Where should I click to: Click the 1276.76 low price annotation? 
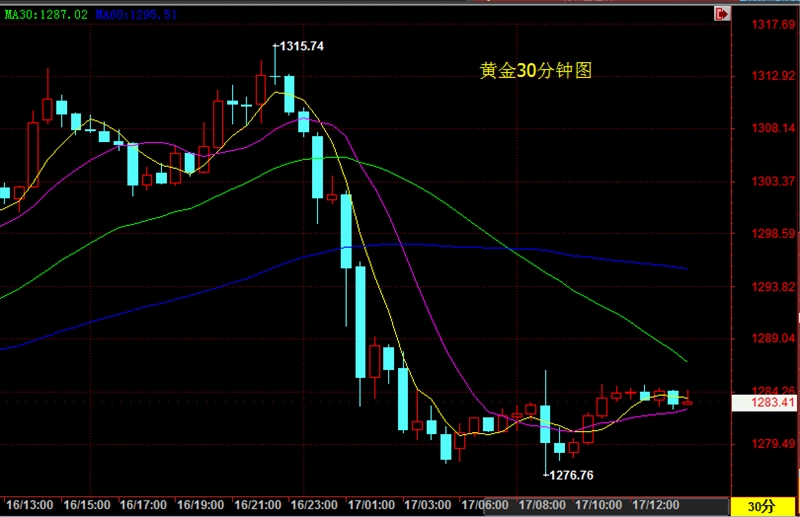click(x=571, y=475)
